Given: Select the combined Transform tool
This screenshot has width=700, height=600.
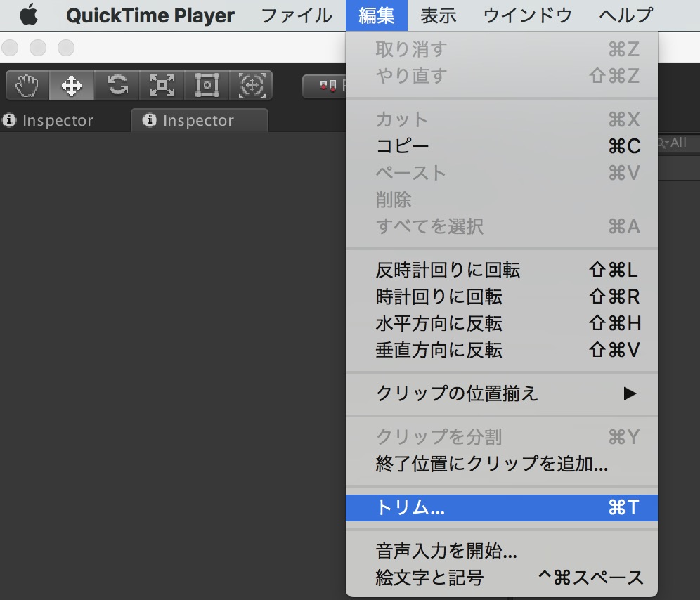Looking at the screenshot, I should 252,85.
